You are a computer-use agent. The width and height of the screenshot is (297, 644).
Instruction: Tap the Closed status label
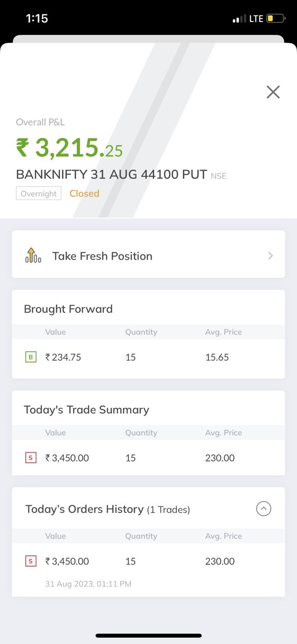point(84,193)
